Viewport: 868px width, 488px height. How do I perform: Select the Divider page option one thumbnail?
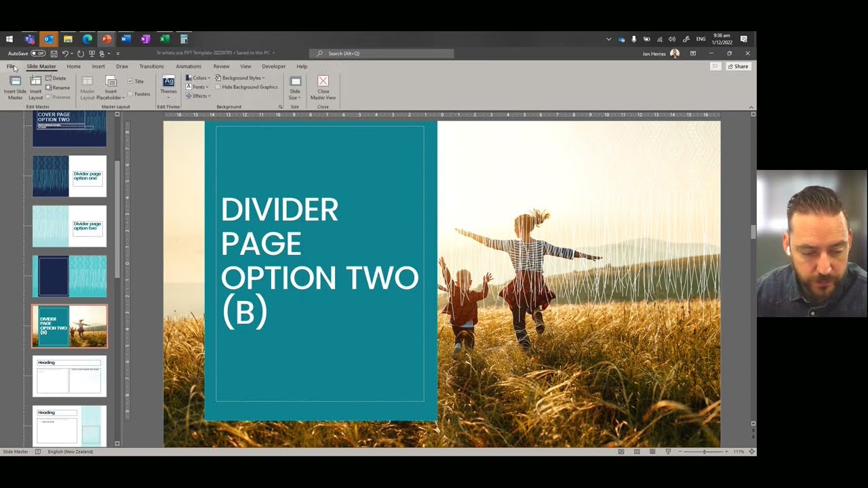coord(69,176)
